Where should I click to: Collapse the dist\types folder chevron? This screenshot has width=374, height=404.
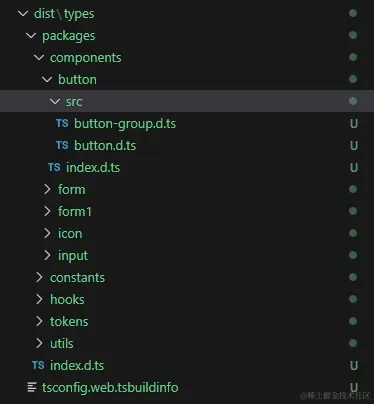click(x=23, y=13)
